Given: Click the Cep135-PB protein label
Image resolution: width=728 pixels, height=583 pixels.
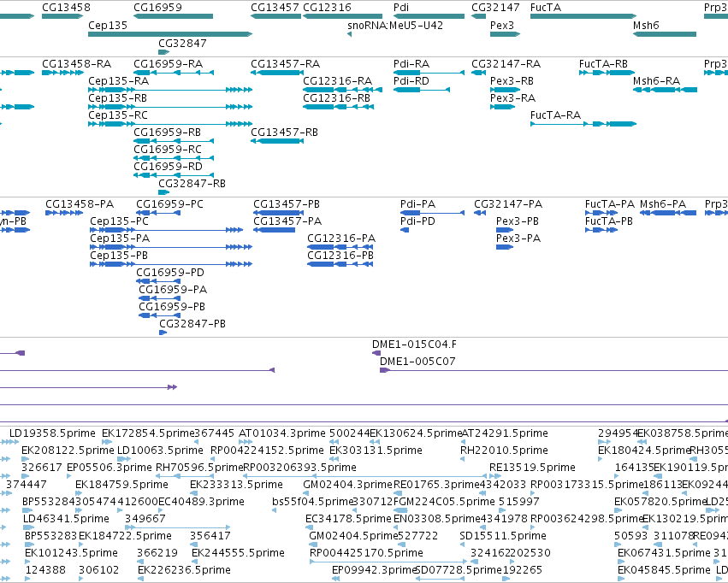Looking at the screenshot, I should point(119,256).
